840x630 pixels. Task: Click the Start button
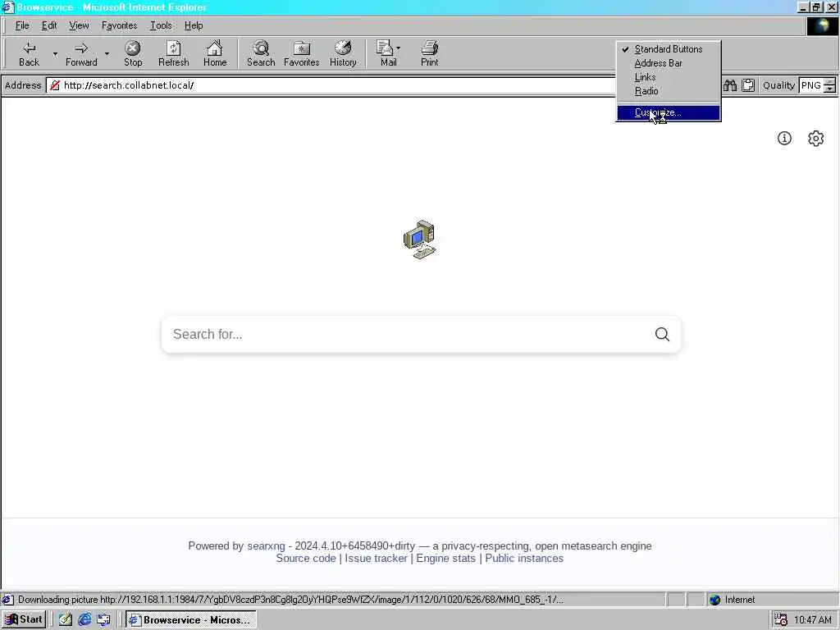(24, 619)
